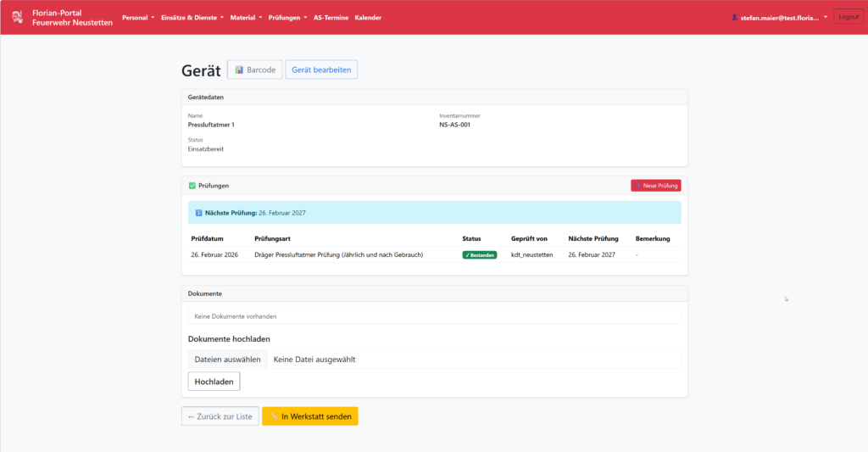Viewport: 868px width, 452px height.
Task: Click the barcode icon beside Gerät heading
Action: click(240, 70)
